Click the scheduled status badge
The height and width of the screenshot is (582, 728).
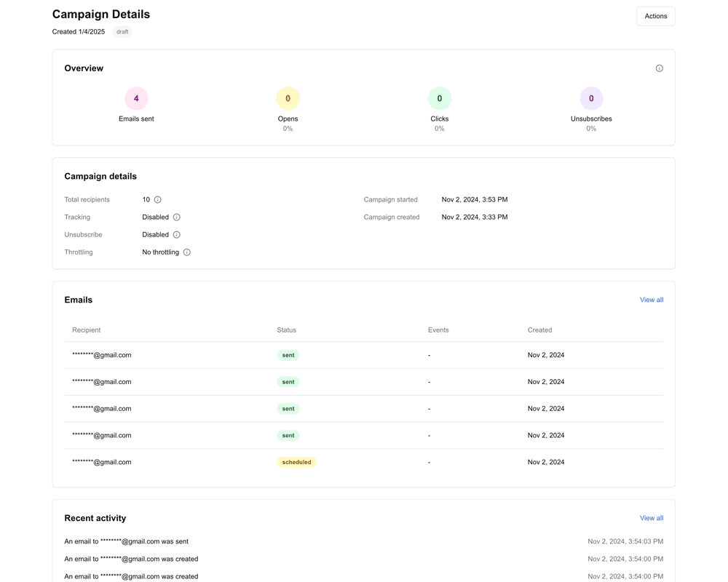296,462
